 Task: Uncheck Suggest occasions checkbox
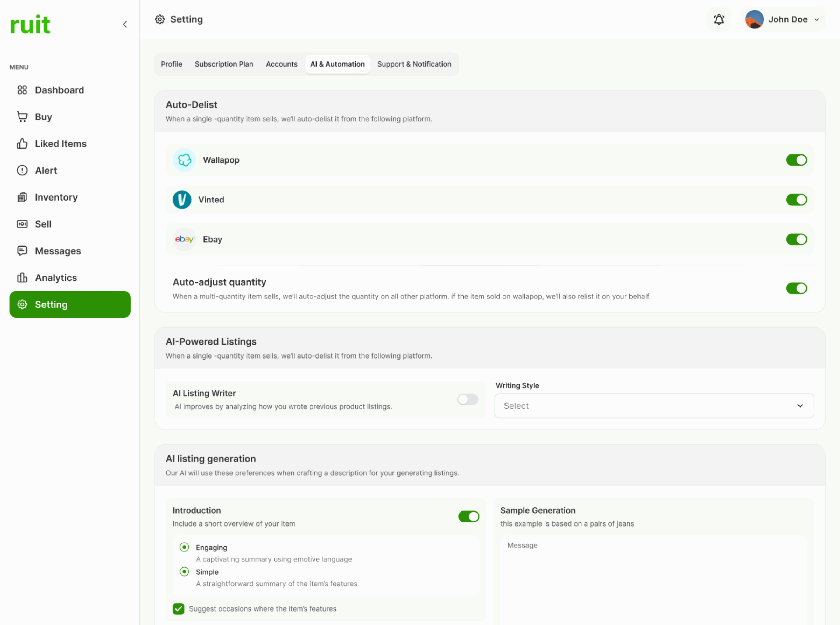(x=179, y=609)
